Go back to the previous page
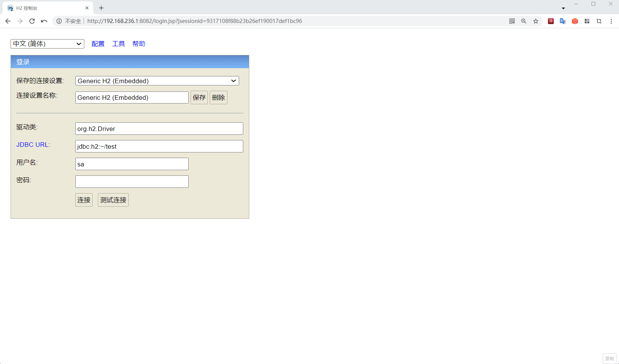The width and height of the screenshot is (619, 364). pos(8,21)
